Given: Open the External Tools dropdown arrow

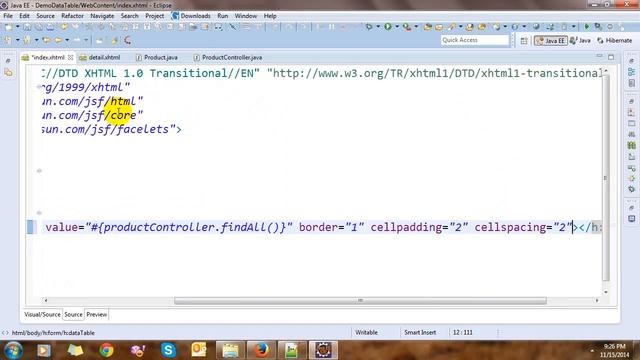Looking at the screenshot, I should (x=416, y=27).
